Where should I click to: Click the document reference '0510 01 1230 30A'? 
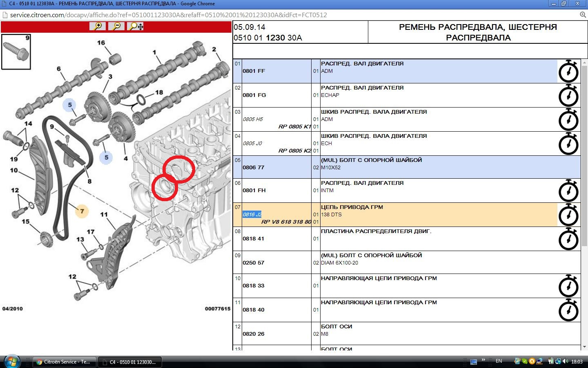pos(268,38)
